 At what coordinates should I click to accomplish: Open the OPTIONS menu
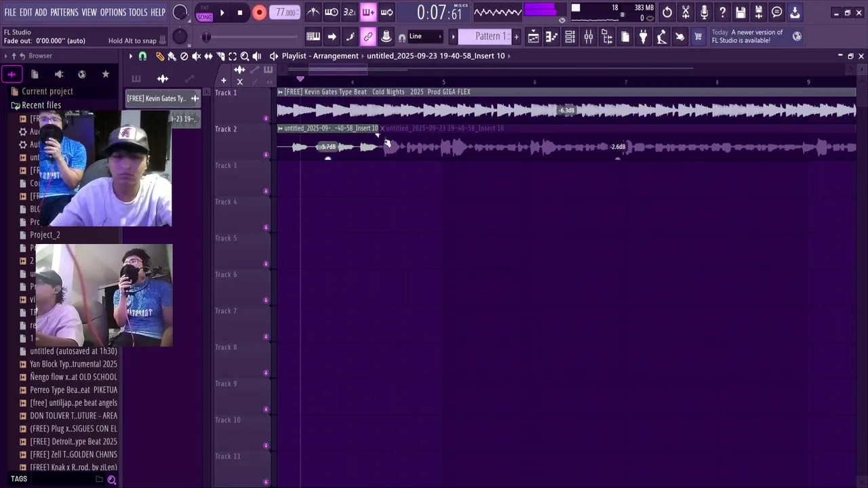point(113,12)
